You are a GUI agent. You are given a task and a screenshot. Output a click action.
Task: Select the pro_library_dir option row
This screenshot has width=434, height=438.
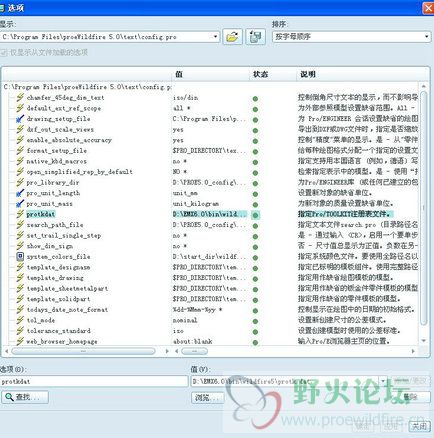210,182
